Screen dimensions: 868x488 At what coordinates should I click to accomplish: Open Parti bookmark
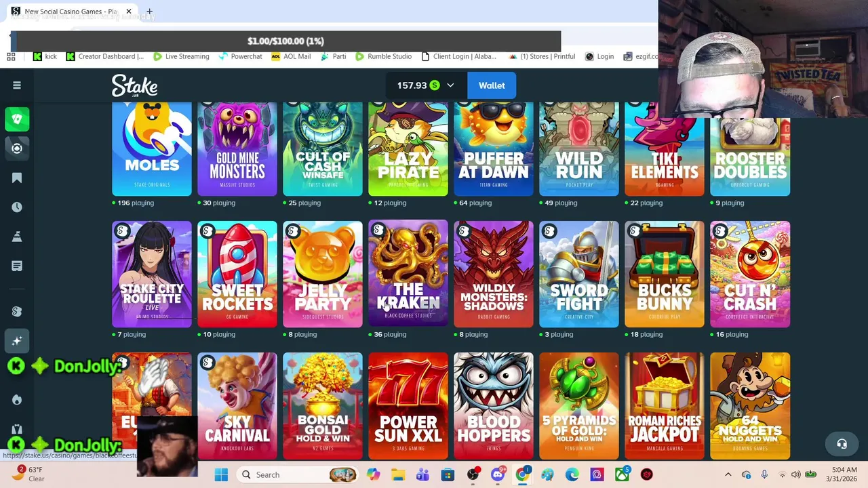[333, 56]
